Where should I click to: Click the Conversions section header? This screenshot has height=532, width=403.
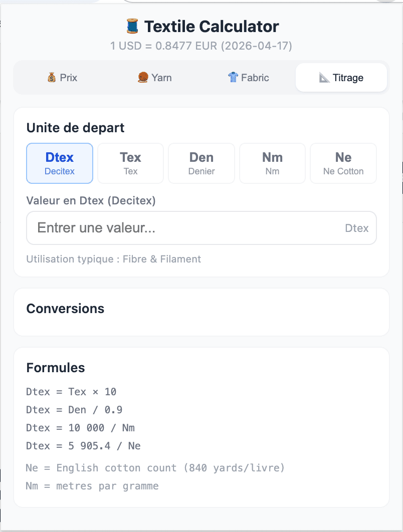tap(65, 309)
